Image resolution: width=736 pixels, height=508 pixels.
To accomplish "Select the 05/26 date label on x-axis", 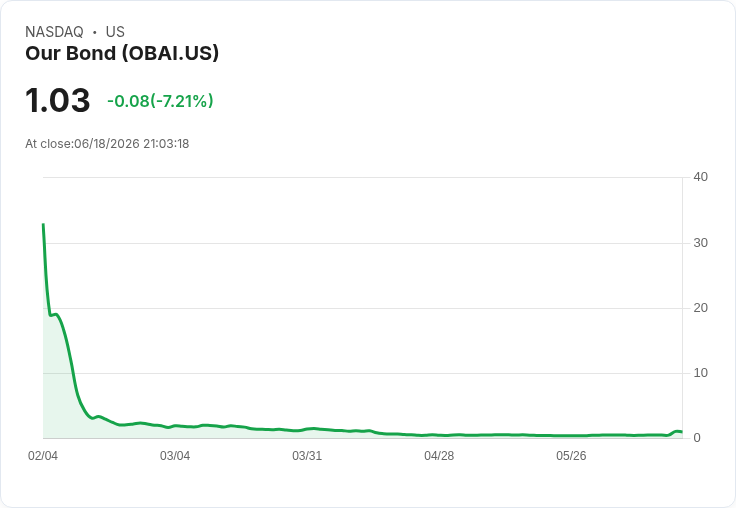I will click(571, 456).
